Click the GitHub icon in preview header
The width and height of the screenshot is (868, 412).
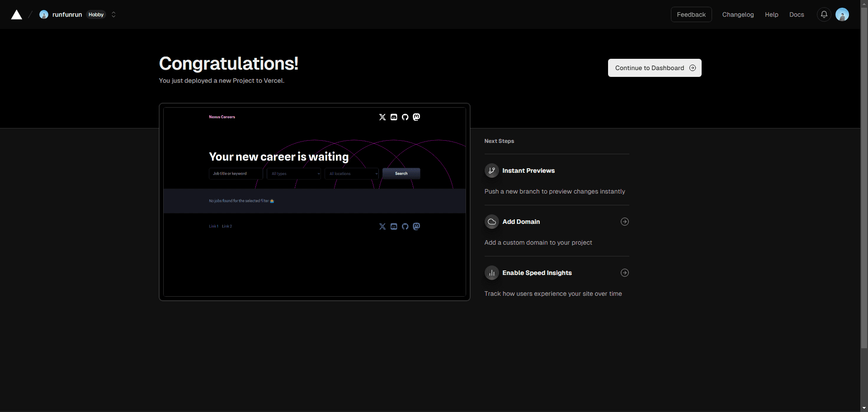click(x=405, y=117)
